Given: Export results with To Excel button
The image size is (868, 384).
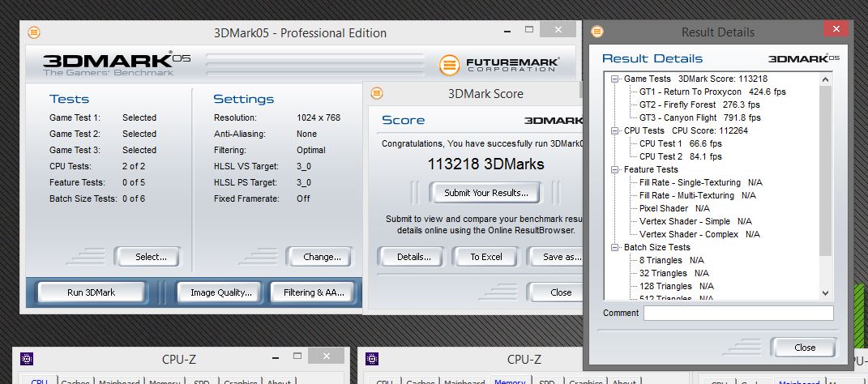Looking at the screenshot, I should (x=485, y=257).
